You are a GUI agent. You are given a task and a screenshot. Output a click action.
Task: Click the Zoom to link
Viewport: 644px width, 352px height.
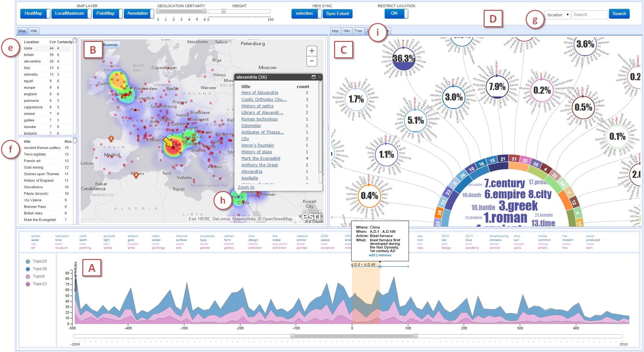(246, 187)
